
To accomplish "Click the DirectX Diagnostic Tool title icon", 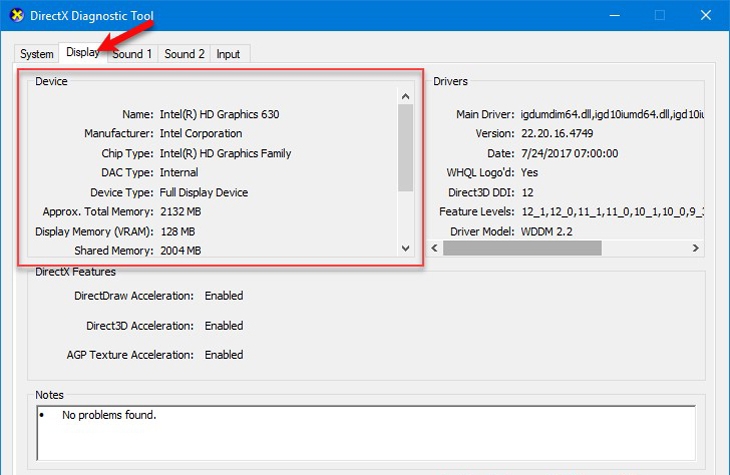I will [17, 15].
